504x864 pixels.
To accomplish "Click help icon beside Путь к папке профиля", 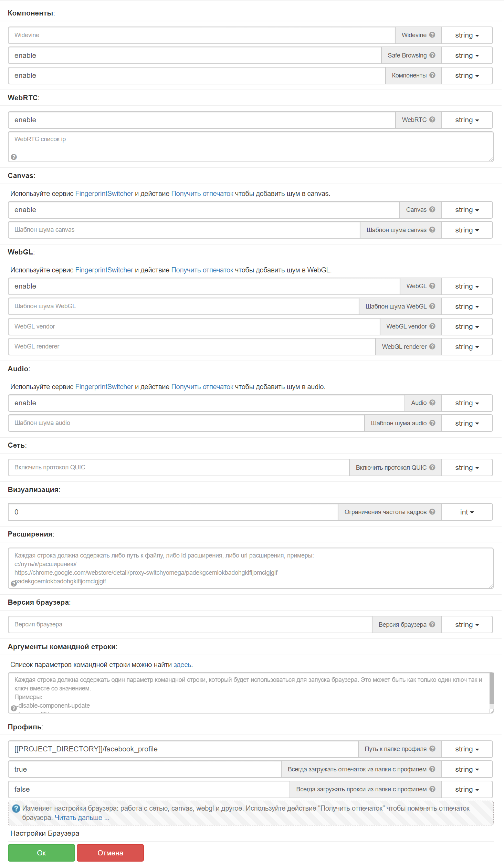I will pos(432,749).
